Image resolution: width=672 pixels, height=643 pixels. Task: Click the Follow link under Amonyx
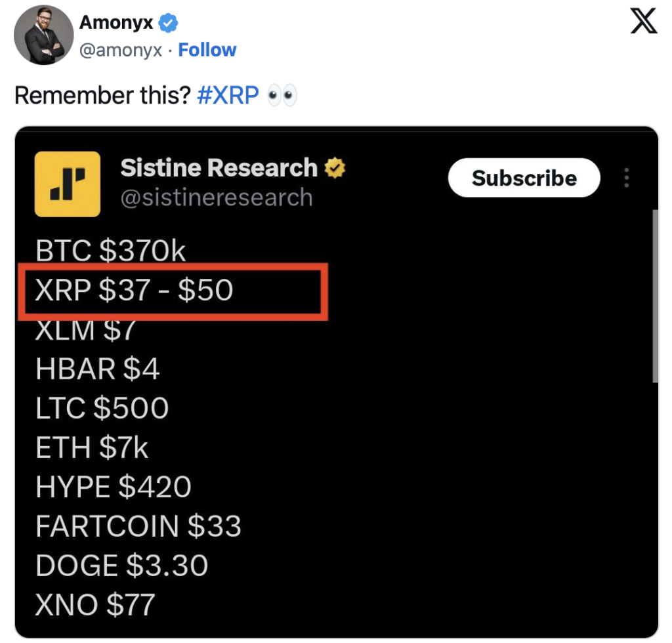207,50
